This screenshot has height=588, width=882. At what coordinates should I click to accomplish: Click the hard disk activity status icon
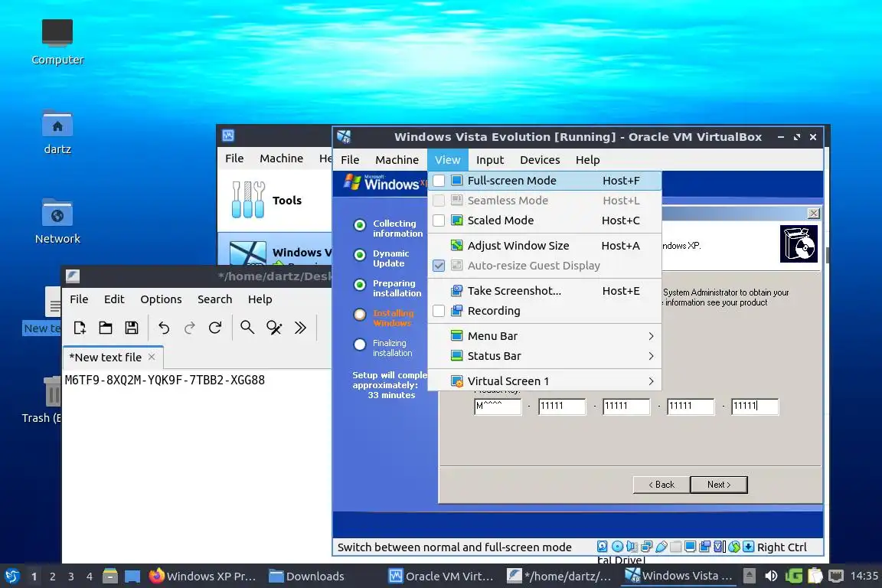602,547
